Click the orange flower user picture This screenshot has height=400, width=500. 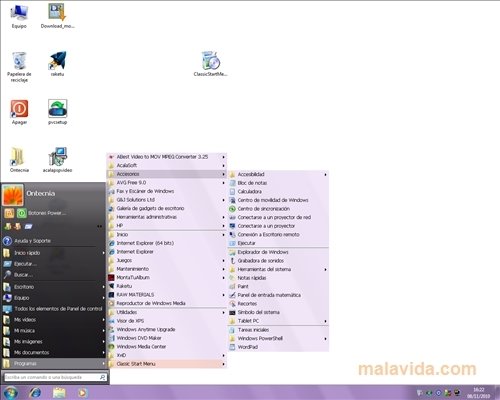13,195
